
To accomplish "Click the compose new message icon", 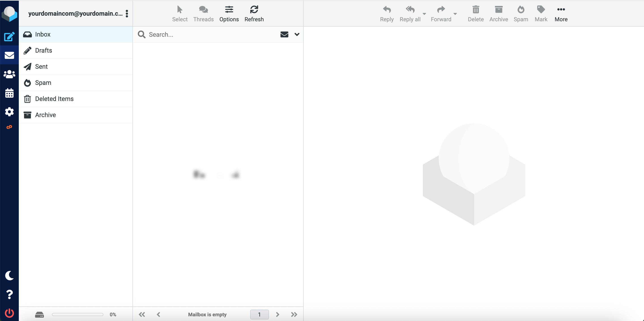I will 9,36.
